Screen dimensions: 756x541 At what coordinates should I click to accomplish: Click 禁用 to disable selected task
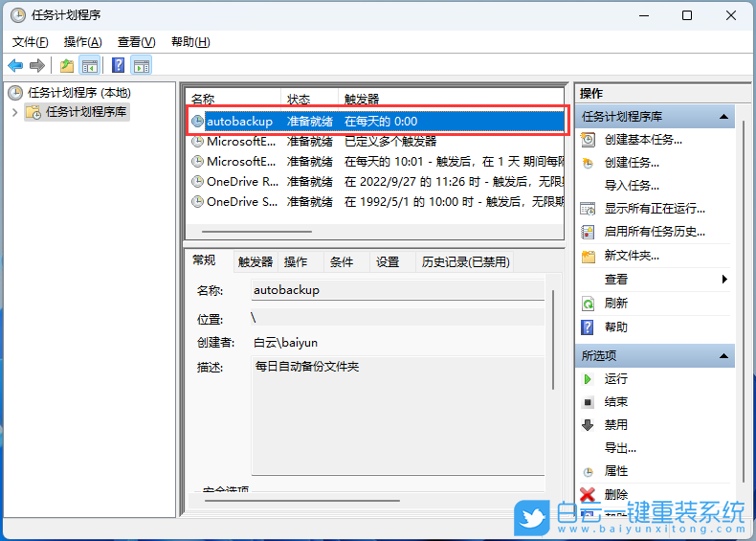pyautogui.click(x=615, y=425)
